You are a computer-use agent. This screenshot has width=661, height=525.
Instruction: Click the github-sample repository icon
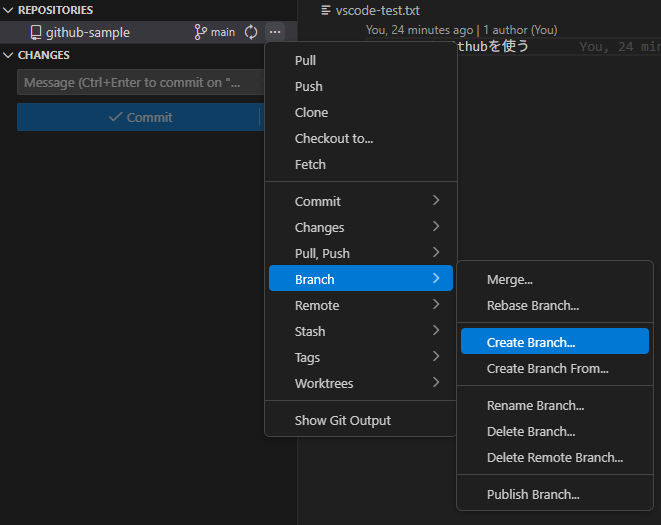click(x=35, y=32)
